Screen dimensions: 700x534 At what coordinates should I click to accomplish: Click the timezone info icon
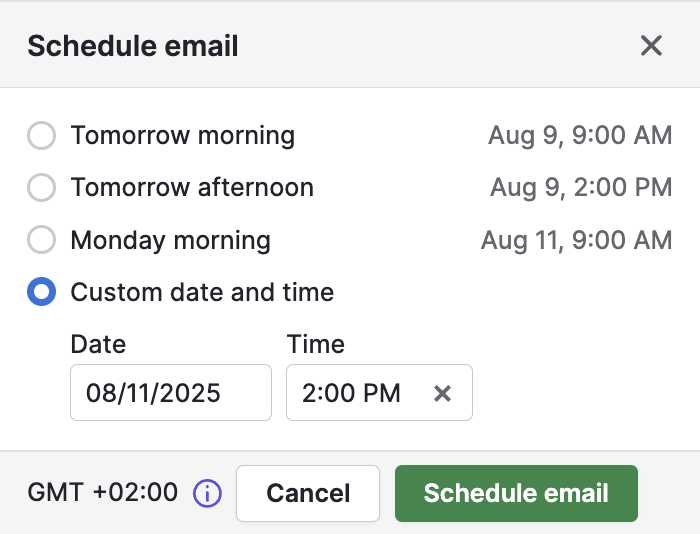207,493
